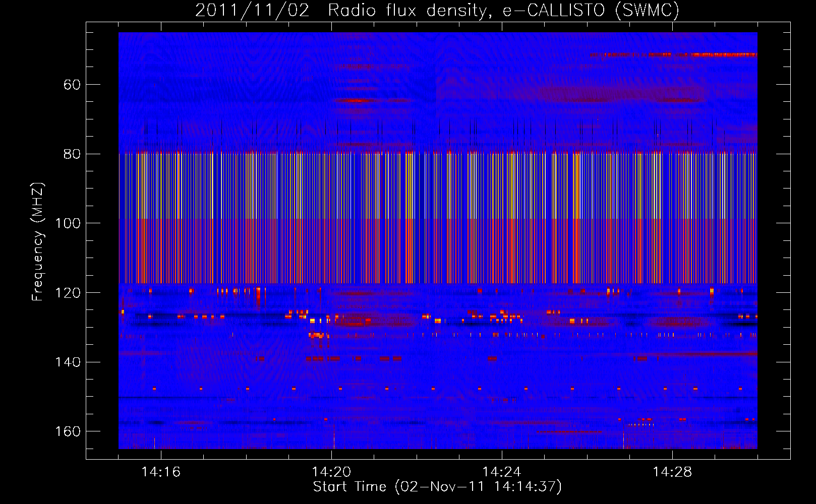
Task: Click the 'Start Time (02-Nov-11 14:14:37)' label
Action: (x=437, y=487)
